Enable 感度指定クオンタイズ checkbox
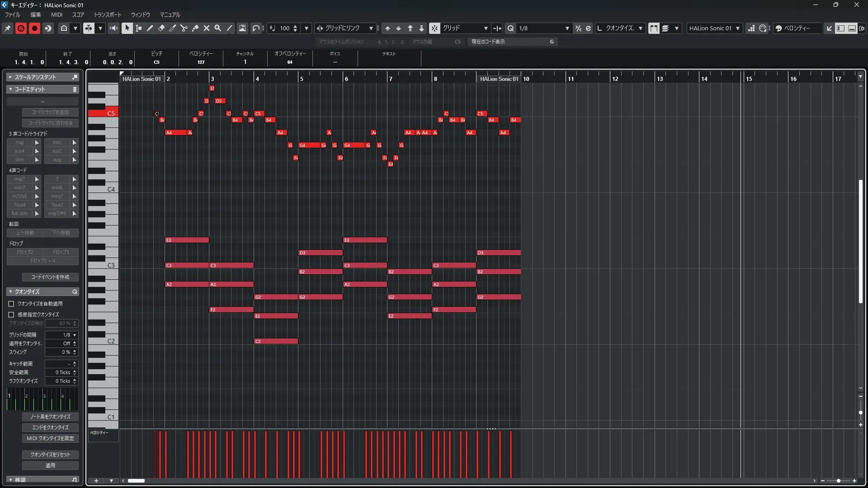The image size is (868, 488). coord(11,314)
